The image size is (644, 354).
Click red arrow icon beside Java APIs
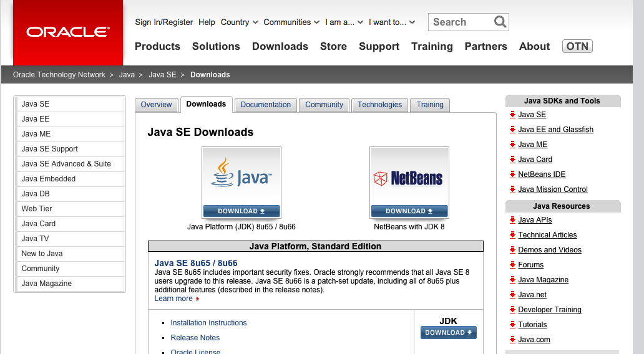click(512, 220)
